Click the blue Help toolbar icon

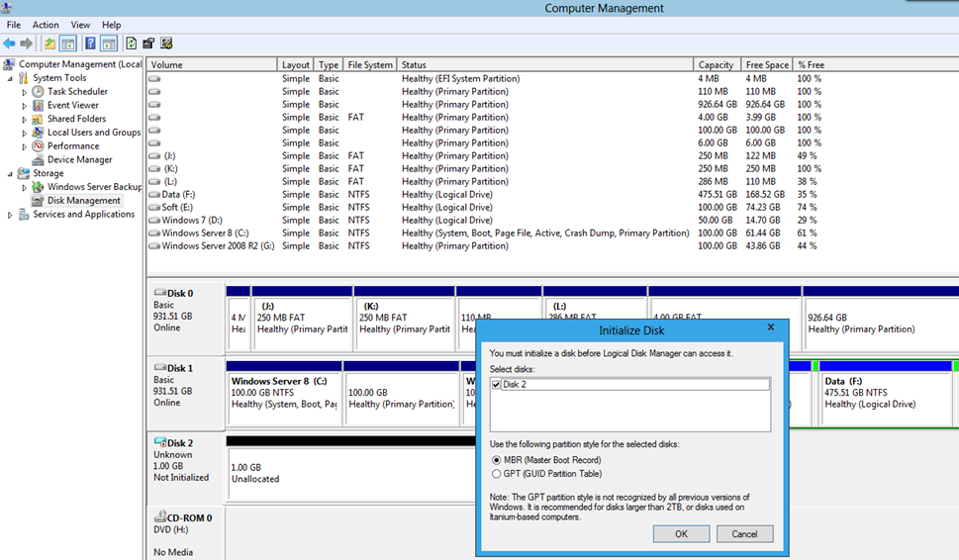tap(90, 44)
